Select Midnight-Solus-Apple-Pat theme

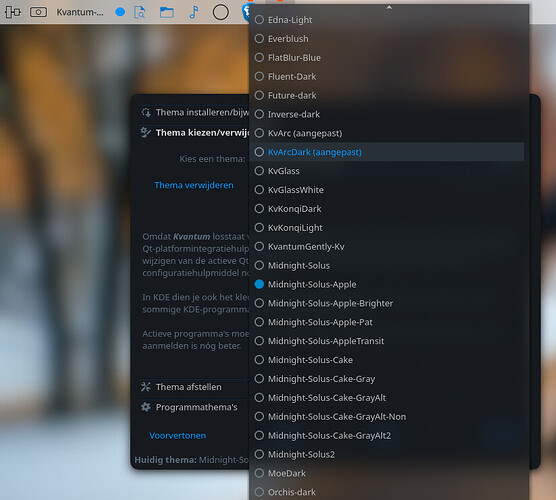387,322
